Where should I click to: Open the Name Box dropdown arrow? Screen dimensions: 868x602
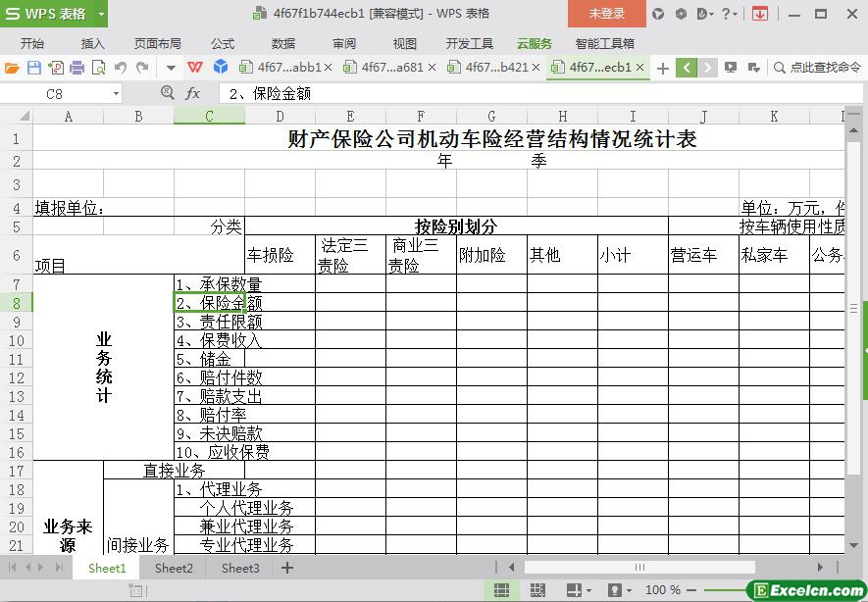coord(116,94)
